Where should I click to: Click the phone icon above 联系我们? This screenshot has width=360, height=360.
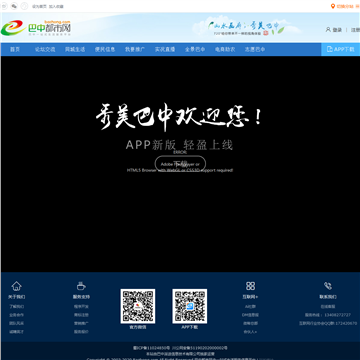pos(328,286)
